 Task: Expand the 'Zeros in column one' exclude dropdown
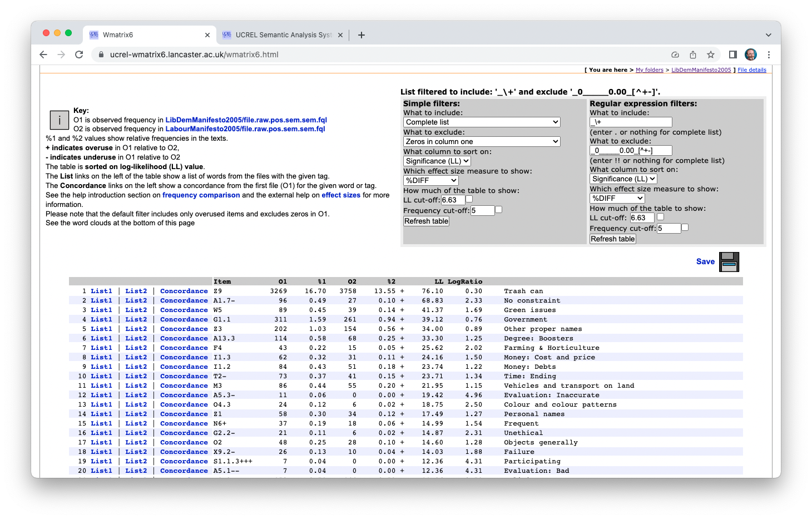pyautogui.click(x=481, y=142)
